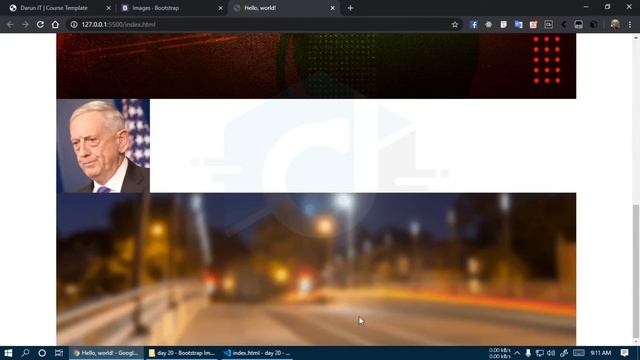Click the dark red dotted banner image
Screen dimensions: 640x360
316,66
